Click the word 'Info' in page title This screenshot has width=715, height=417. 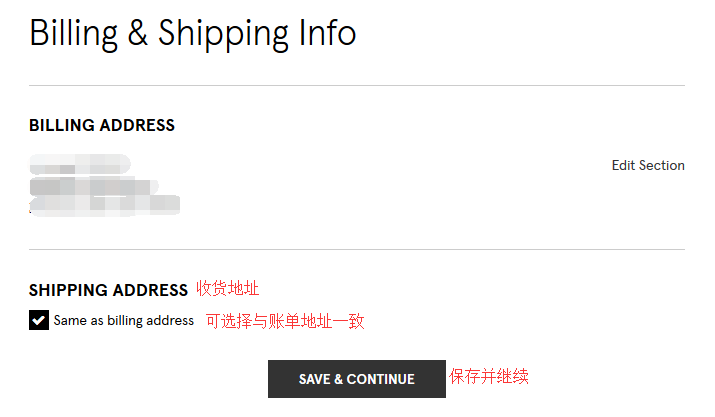tap(327, 33)
